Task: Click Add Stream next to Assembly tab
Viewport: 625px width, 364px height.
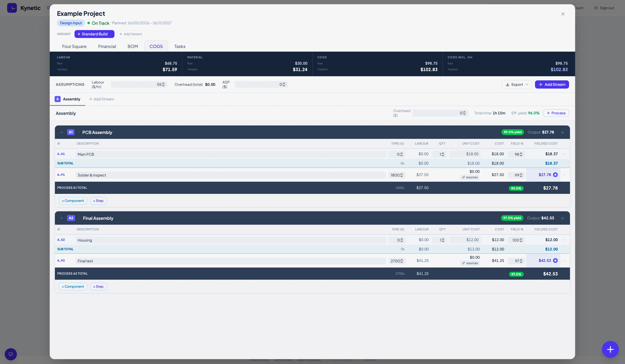Action: [x=102, y=99]
